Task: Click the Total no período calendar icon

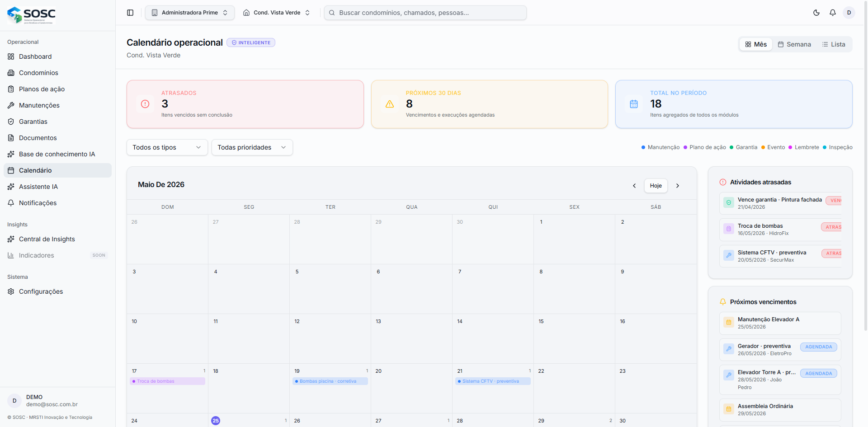Action: pyautogui.click(x=634, y=104)
